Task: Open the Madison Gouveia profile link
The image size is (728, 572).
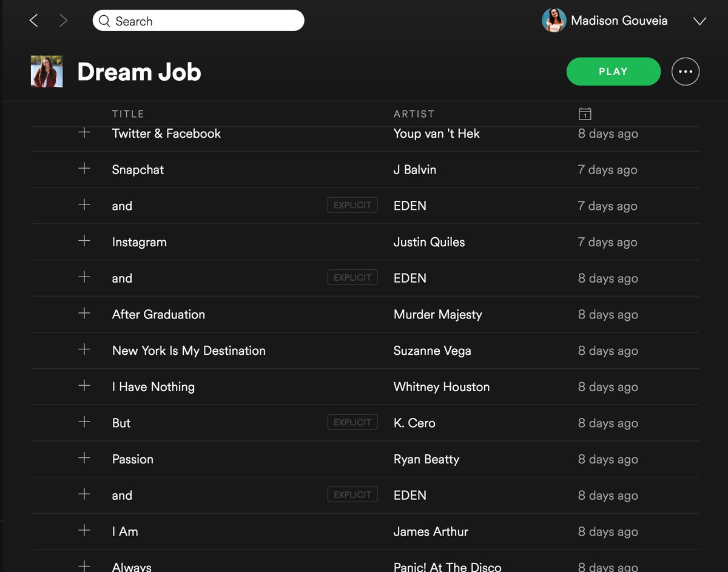Action: coord(619,21)
